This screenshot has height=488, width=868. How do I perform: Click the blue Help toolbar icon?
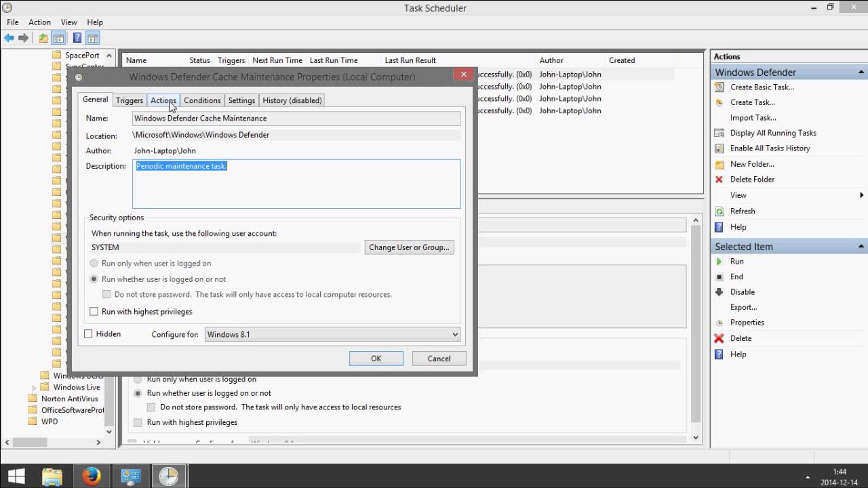pyautogui.click(x=77, y=38)
